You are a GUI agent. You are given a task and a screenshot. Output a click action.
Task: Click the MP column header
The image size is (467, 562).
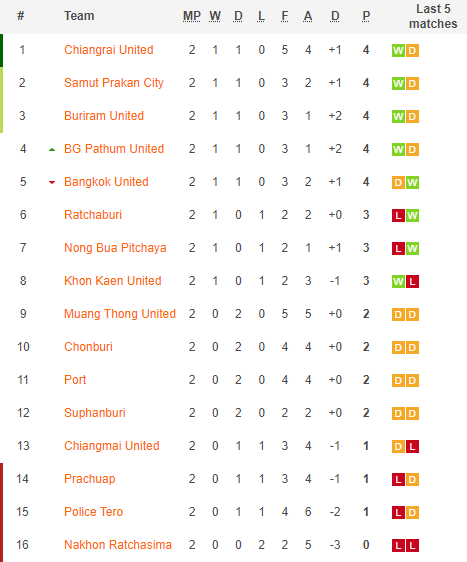tap(192, 16)
